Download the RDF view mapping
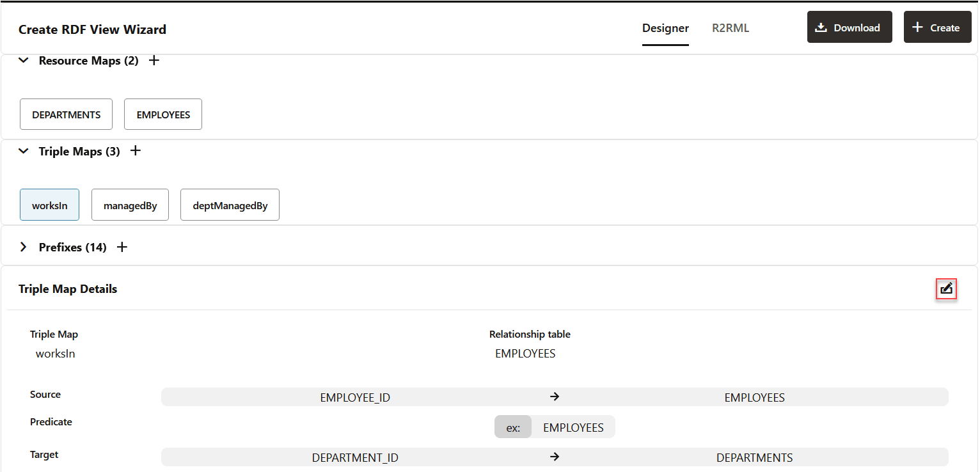Image resolution: width=980 pixels, height=472 pixels. tap(850, 28)
